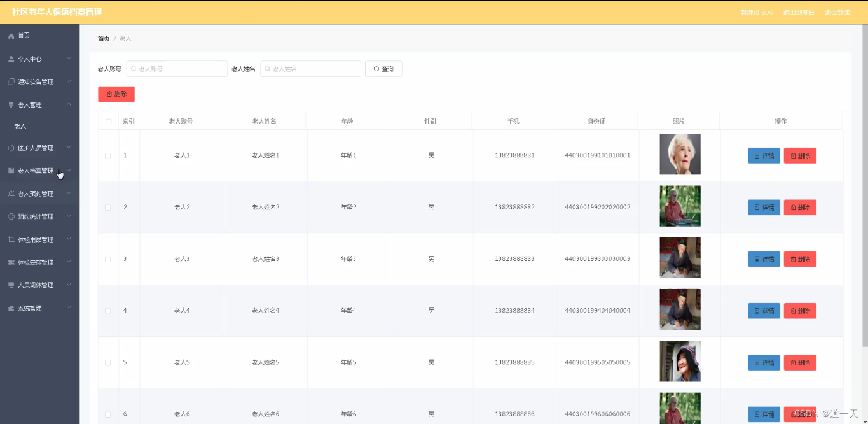The width and height of the screenshot is (868, 424).
Task: Click the circular icon beside 预约统计管理
Action: pyautogui.click(x=11, y=217)
